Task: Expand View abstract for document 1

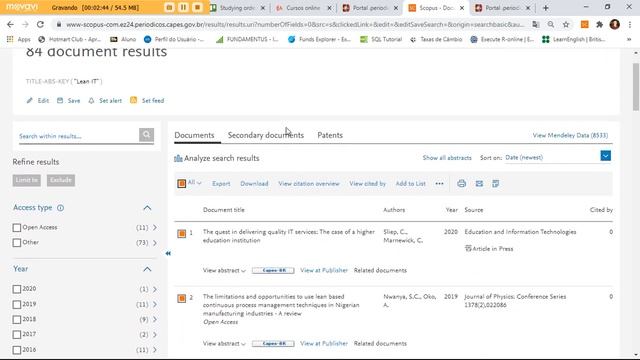Action: 224,270
